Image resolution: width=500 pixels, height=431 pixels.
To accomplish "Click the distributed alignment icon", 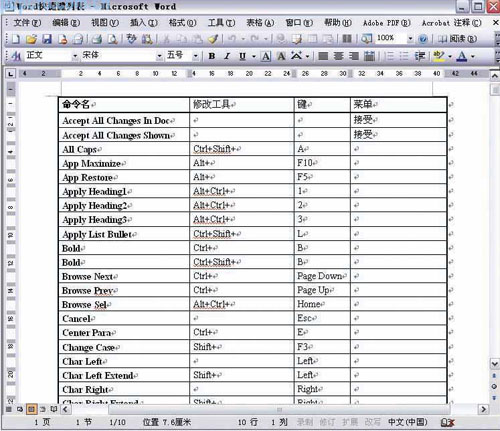I will 369,56.
